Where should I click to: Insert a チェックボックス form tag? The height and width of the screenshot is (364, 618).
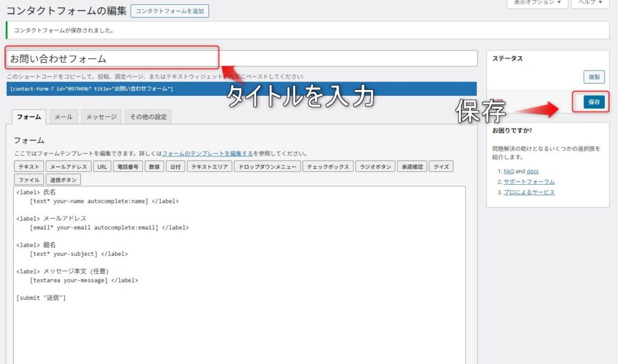tap(327, 167)
